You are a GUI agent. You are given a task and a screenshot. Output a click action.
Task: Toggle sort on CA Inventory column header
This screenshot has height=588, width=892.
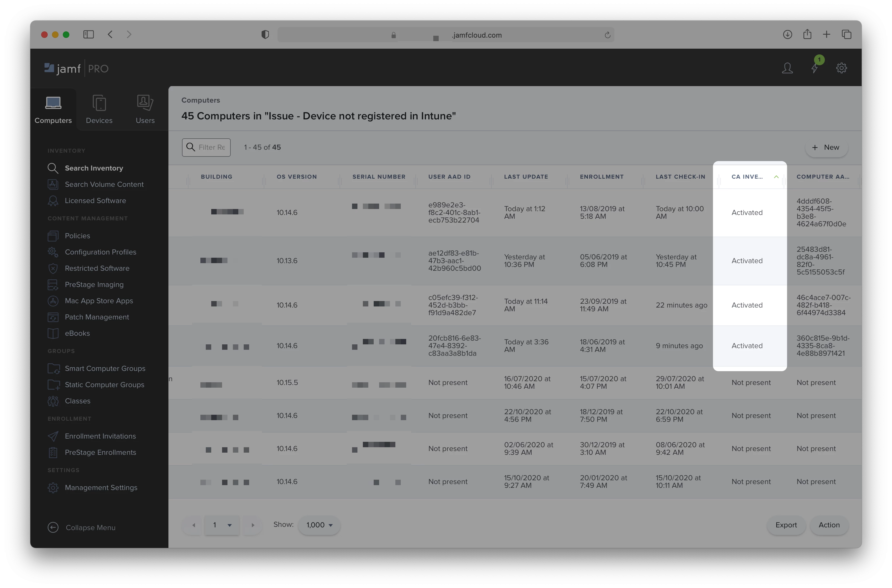750,177
